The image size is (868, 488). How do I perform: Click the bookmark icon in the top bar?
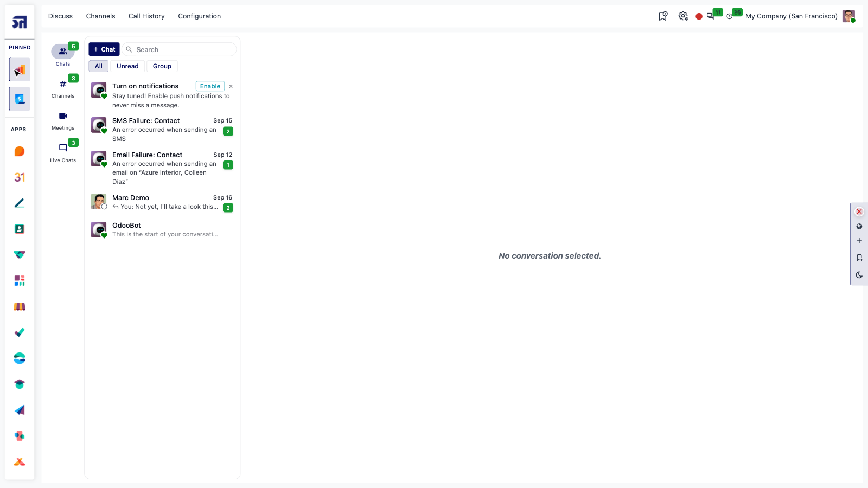(663, 16)
